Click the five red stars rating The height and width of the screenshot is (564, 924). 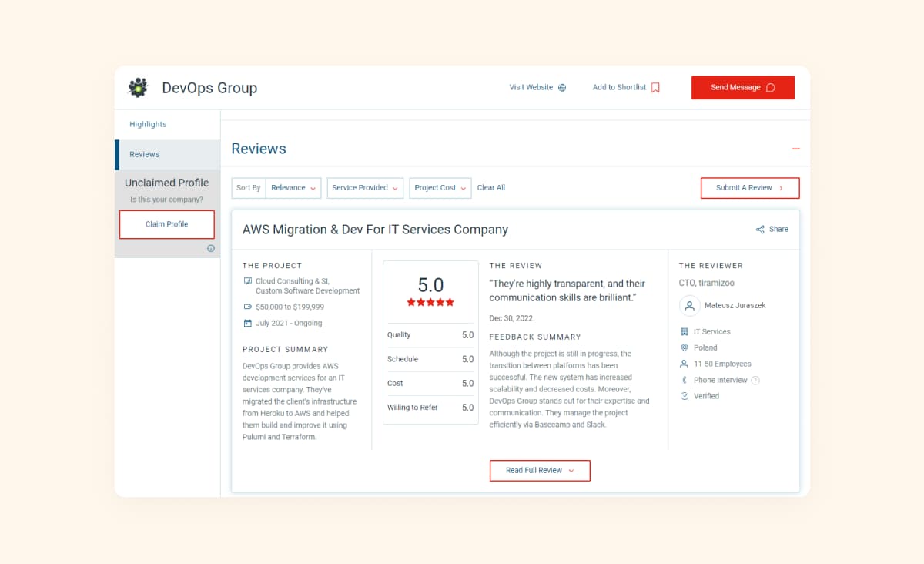click(430, 303)
